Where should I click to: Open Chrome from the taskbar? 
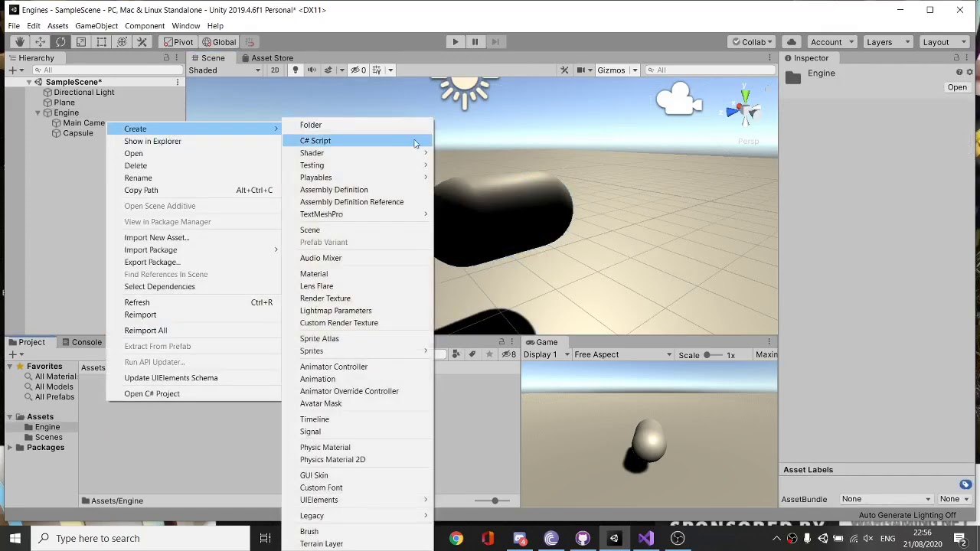pyautogui.click(x=456, y=539)
